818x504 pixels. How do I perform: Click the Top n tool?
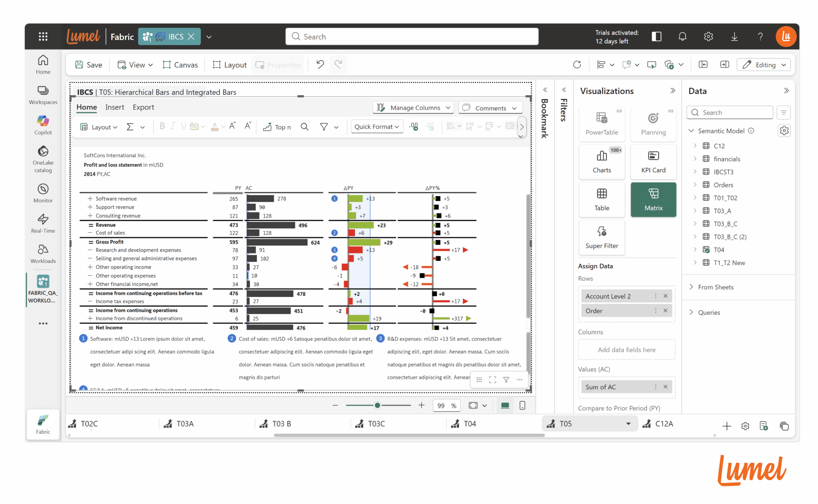coord(277,127)
